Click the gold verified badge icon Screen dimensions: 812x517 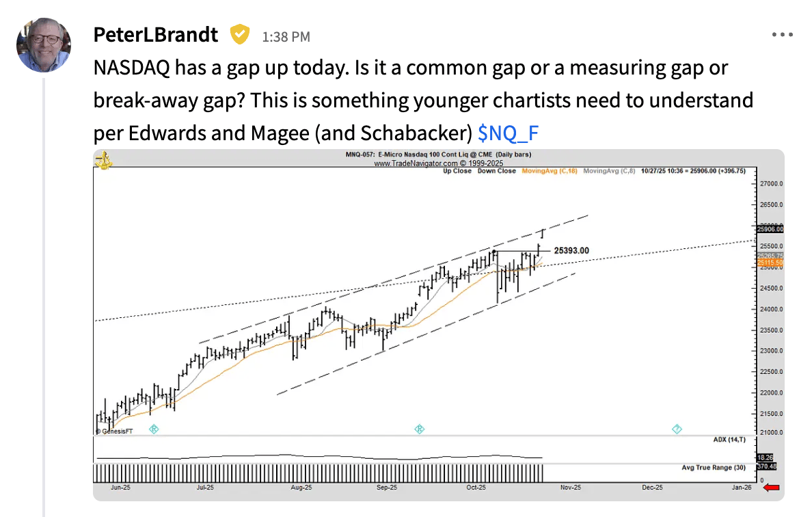point(239,35)
